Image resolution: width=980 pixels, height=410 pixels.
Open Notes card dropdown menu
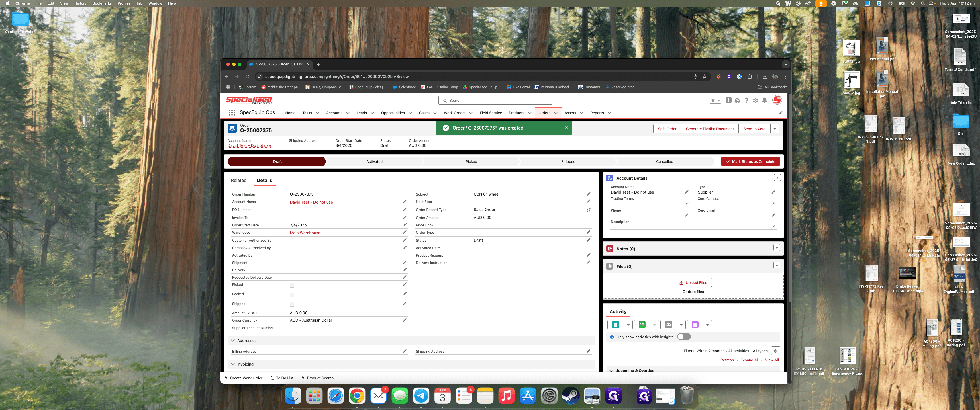777,248
